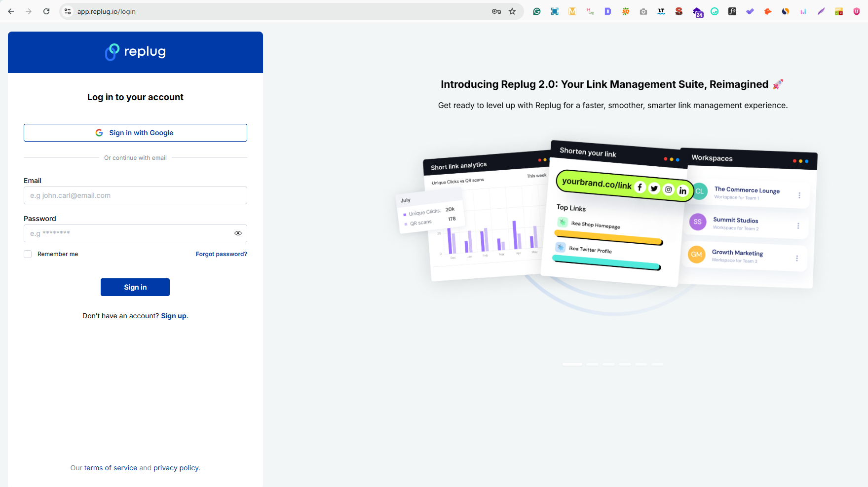Viewport: 868px width, 487px height.
Task: Click the Replug logo in the header
Action: (135, 51)
